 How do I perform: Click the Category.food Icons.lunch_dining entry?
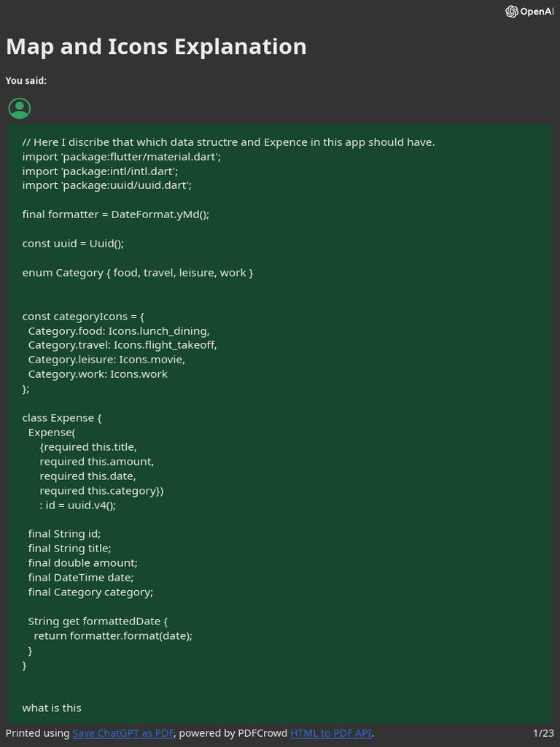tap(119, 330)
